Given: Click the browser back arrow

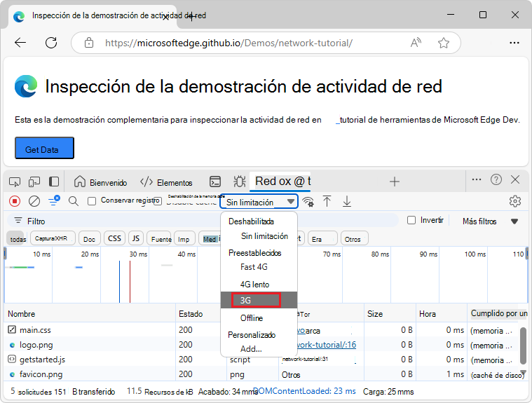Looking at the screenshot, I should coord(20,43).
